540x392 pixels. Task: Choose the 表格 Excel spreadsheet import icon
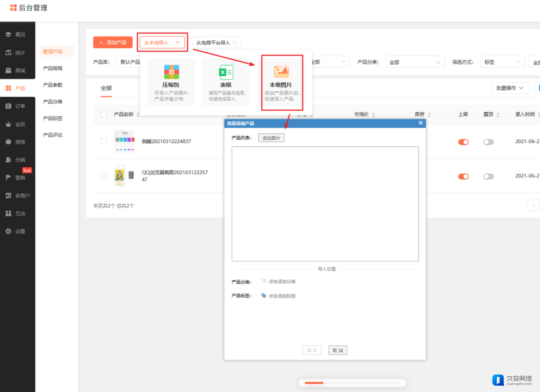[226, 72]
